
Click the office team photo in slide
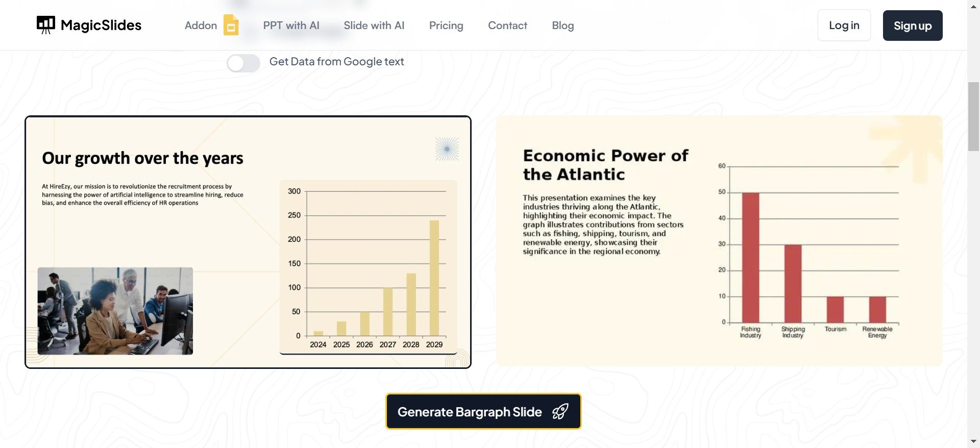coord(115,311)
